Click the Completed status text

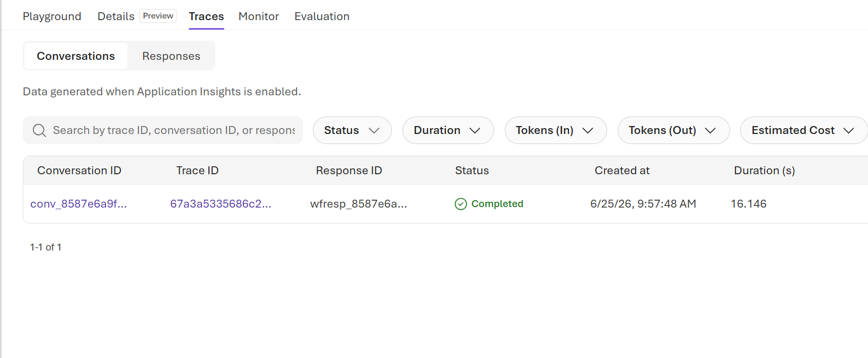click(x=497, y=204)
